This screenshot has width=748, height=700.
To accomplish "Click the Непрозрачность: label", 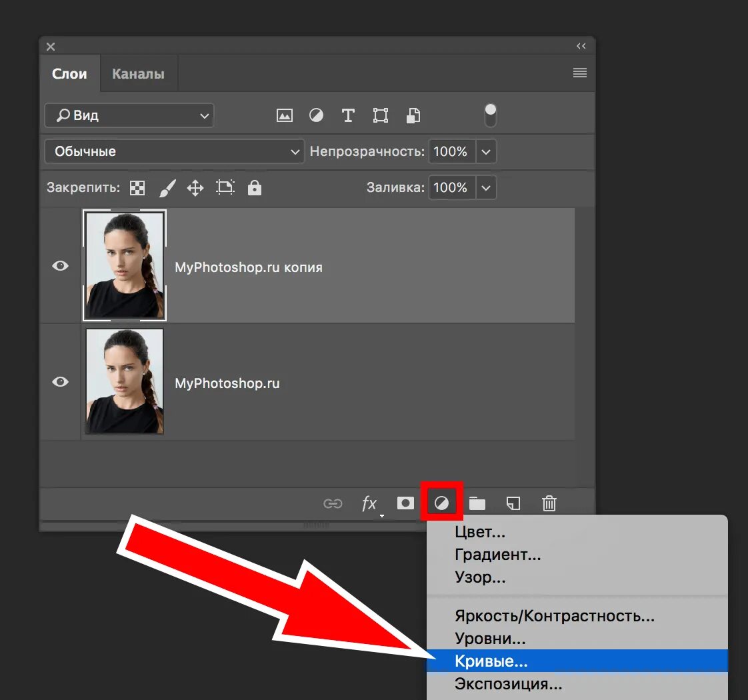I will pos(367,152).
